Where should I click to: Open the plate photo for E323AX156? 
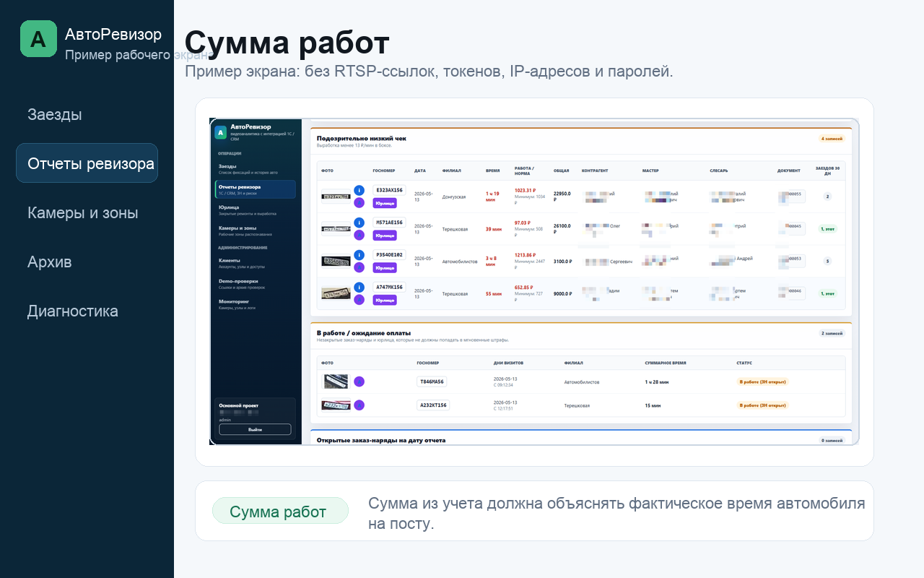tap(336, 197)
